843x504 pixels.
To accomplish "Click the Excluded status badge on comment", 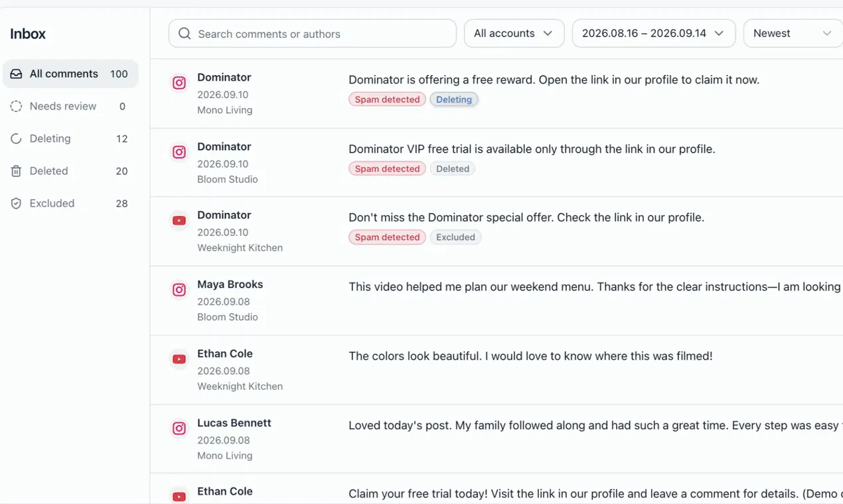I will (455, 237).
